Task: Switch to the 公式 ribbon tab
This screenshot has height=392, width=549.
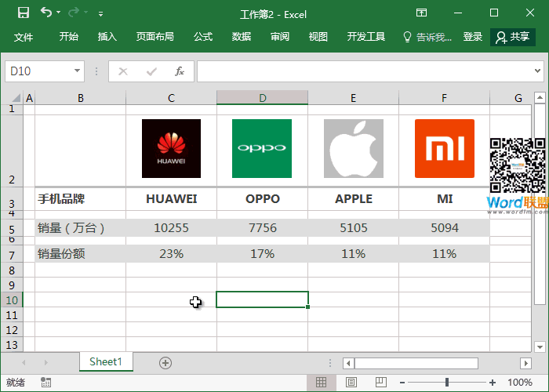Action: [x=203, y=36]
